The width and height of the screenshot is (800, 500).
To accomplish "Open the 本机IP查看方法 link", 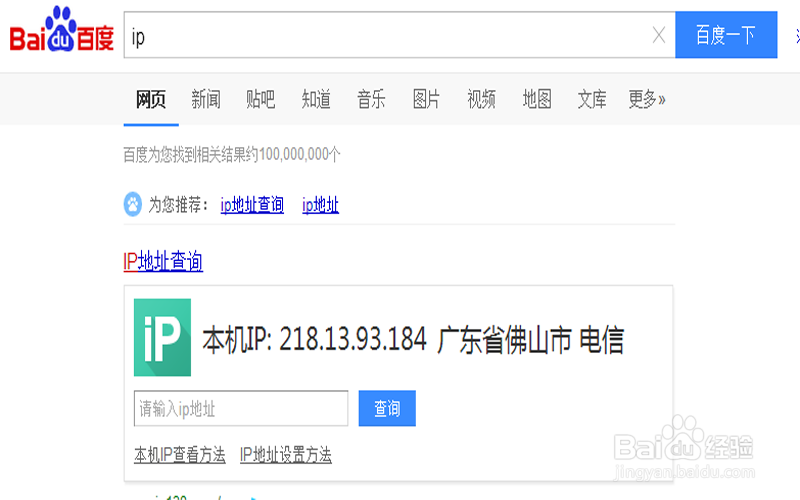I will tap(180, 455).
